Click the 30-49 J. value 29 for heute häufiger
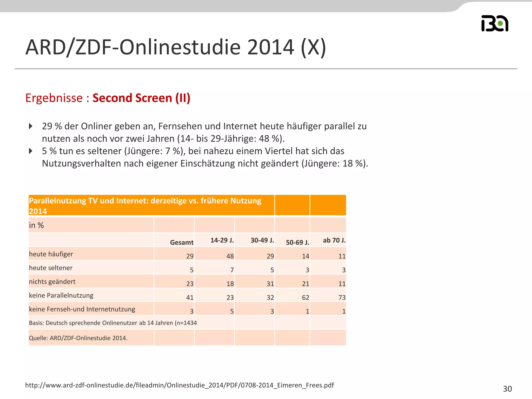The width and height of the screenshot is (532, 399). tap(270, 256)
